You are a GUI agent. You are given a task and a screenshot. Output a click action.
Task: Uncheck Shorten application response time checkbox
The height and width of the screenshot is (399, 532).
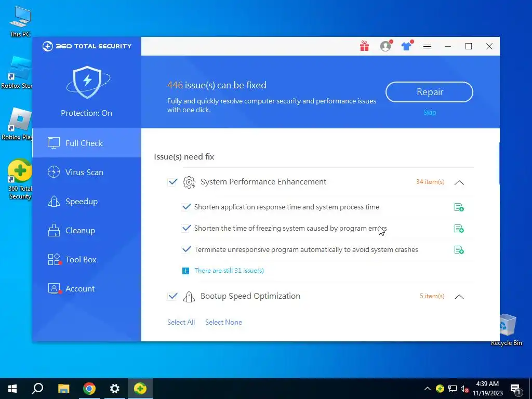[x=186, y=207]
